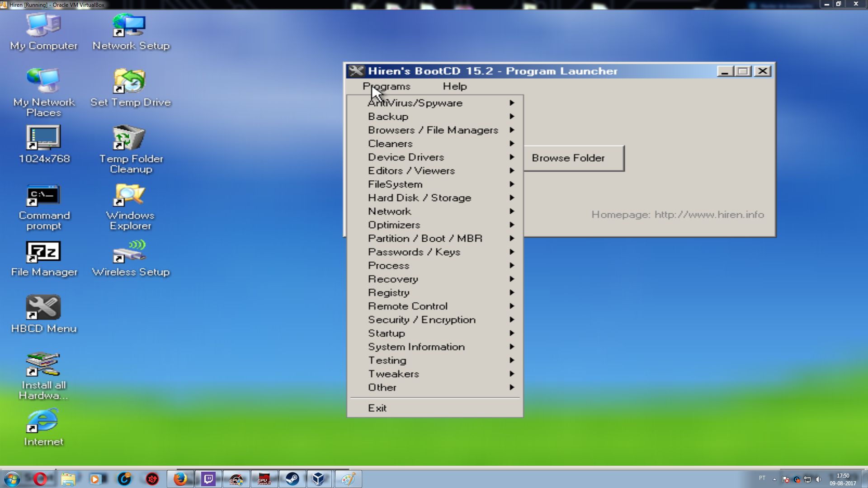The image size is (868, 488).
Task: Open the My Computer desktop icon
Action: pos(44,32)
